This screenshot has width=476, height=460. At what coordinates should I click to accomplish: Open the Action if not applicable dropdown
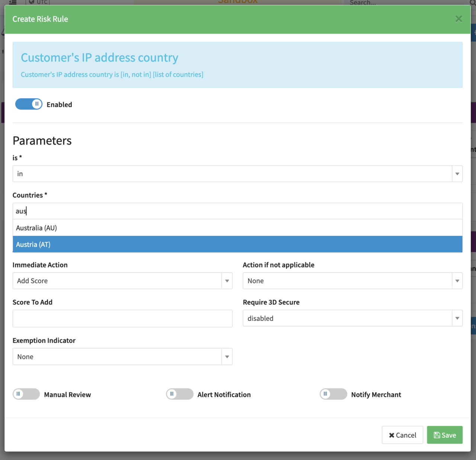[x=347, y=281]
